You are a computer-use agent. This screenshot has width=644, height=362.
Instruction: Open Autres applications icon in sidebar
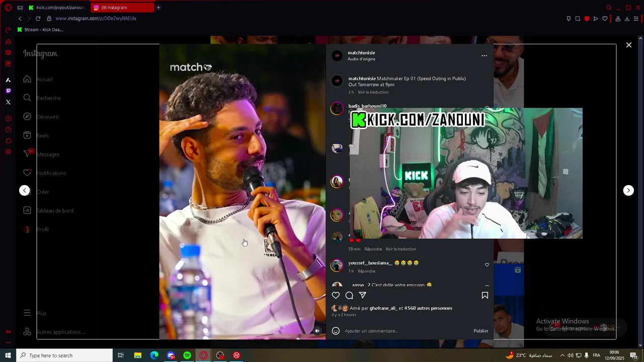point(27,332)
